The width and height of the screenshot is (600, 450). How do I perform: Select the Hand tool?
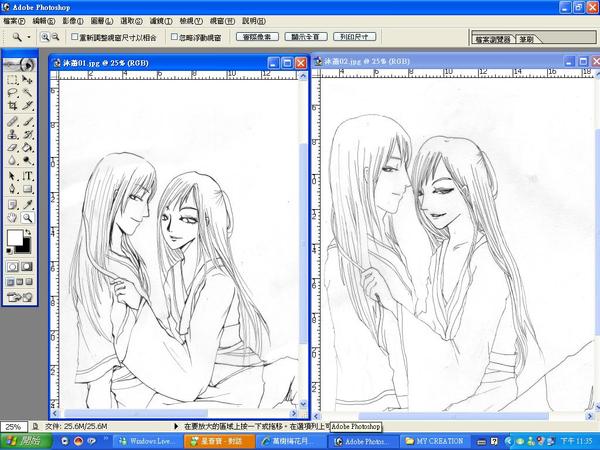coord(12,218)
